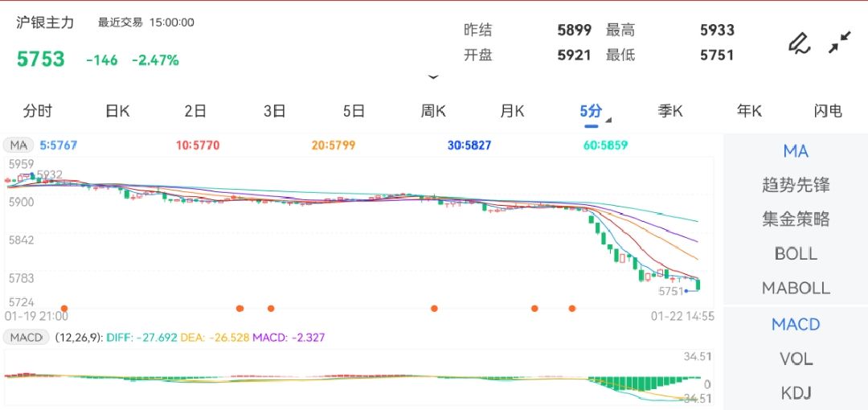Click the 5751 low marker on chart
The image size is (868, 410).
coord(670,292)
